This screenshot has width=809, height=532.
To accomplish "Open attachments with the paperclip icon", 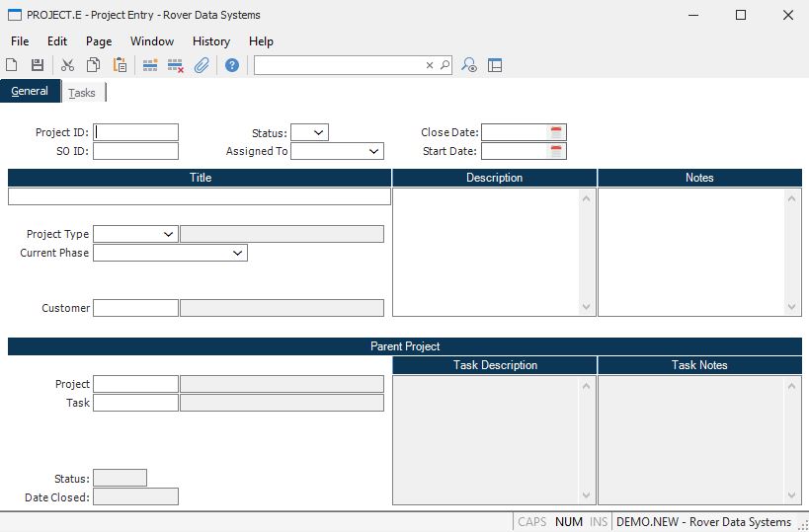I will click(x=202, y=65).
